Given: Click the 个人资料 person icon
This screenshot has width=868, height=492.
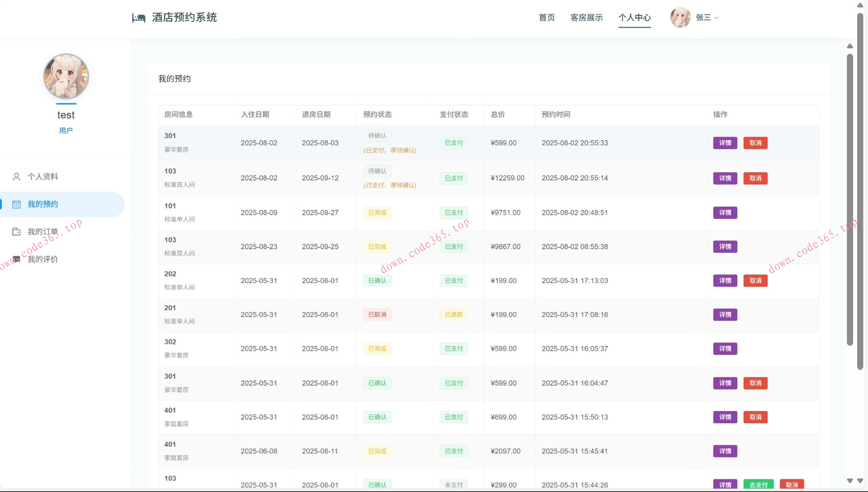Looking at the screenshot, I should click(x=17, y=177).
